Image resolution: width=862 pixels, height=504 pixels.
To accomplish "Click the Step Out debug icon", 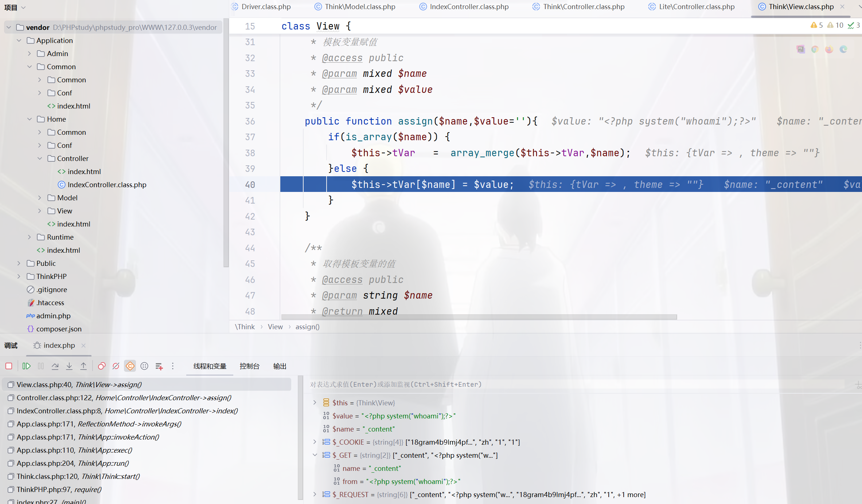I will pos(83,366).
